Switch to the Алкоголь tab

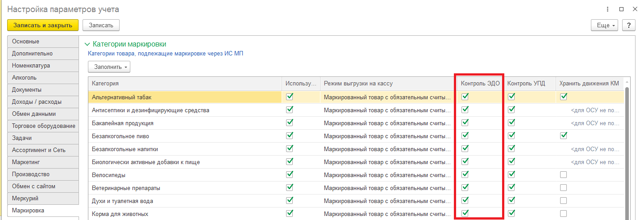(x=25, y=77)
